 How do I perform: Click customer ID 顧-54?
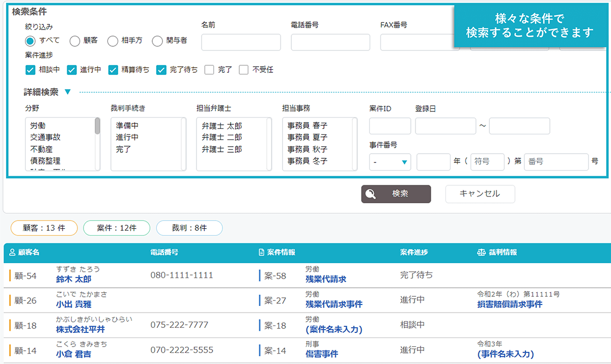25,276
